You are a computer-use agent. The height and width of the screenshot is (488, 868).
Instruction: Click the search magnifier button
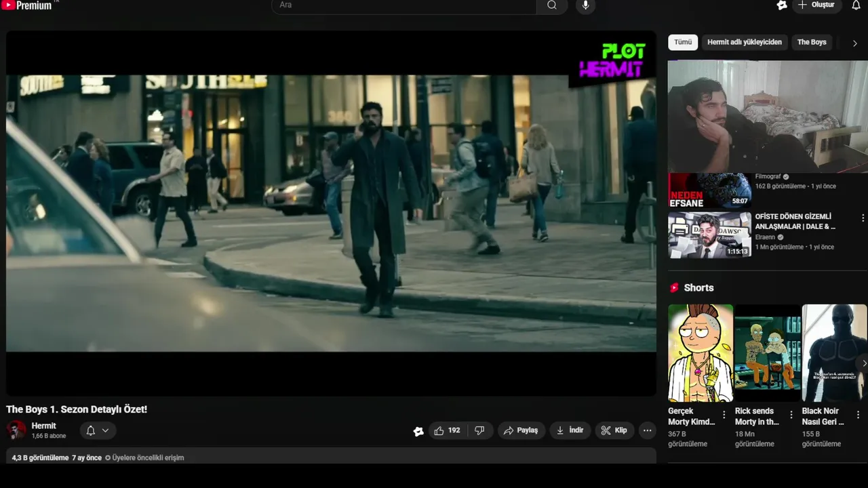tap(552, 5)
